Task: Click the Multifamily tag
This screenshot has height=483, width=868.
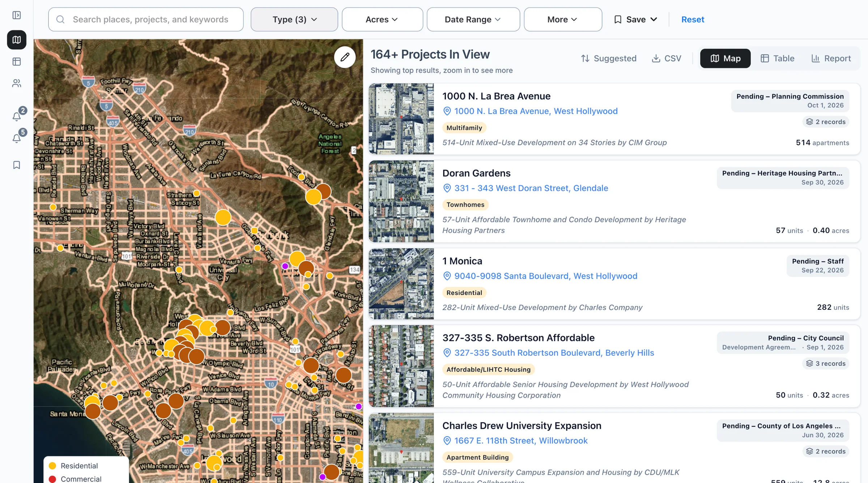Action: coord(464,128)
